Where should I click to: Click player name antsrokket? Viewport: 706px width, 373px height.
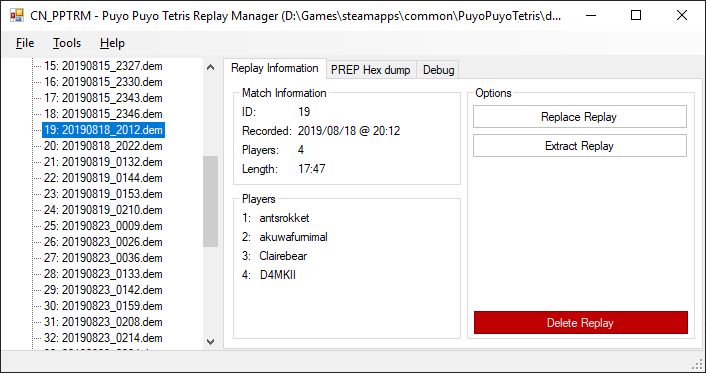point(285,218)
